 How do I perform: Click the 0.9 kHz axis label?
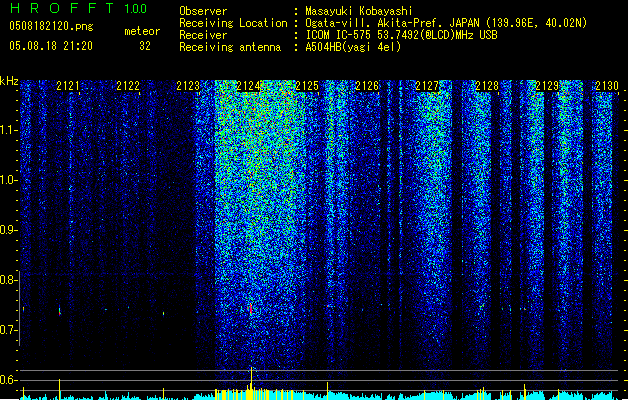click(x=8, y=230)
